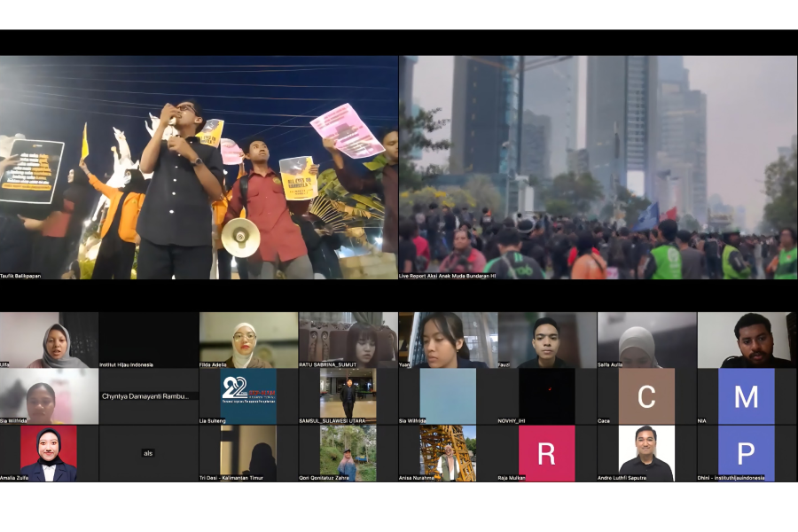Select the Institut Hijau Indonesia black tile
798x532 pixels.
(149, 340)
